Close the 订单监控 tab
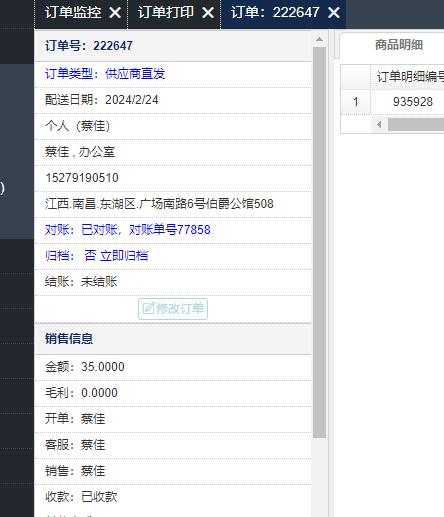Screen dimensions: 444x517 pos(115,13)
